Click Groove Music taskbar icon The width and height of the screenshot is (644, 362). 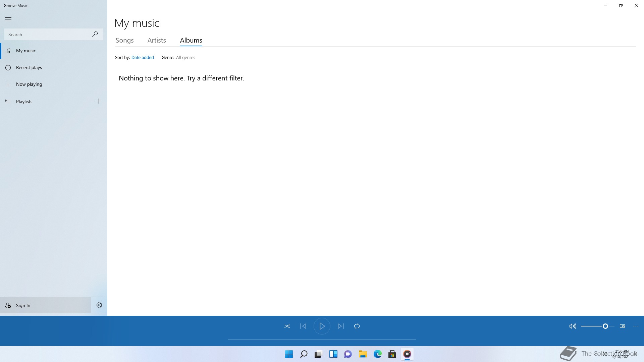click(407, 354)
